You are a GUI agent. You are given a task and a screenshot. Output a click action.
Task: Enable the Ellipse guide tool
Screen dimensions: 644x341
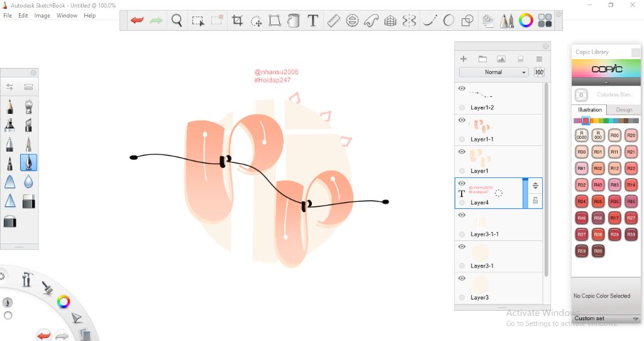point(352,20)
